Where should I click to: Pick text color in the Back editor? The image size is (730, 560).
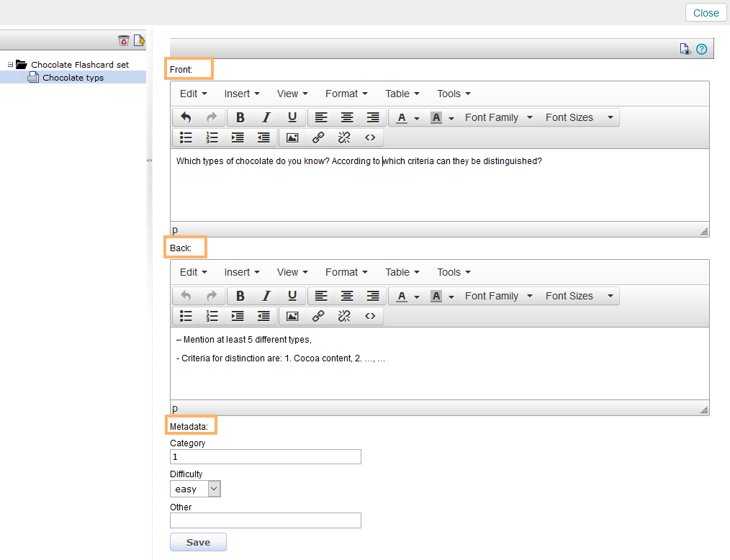pos(402,296)
